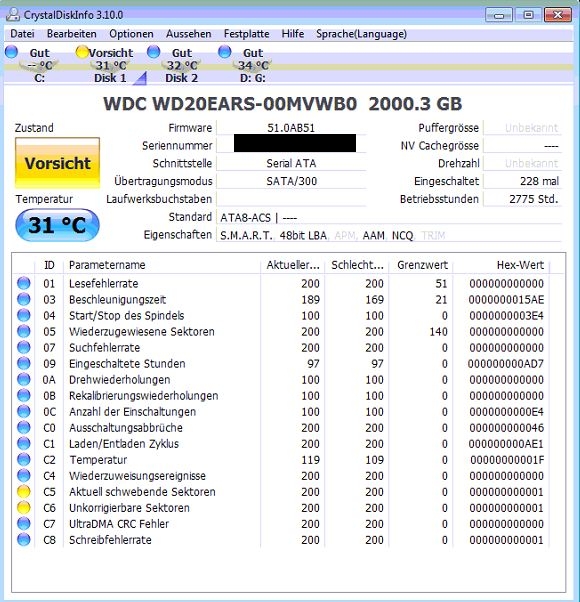Switch to the Disk 2 tab label
Viewport: 580px width, 602px height.
coord(182,78)
